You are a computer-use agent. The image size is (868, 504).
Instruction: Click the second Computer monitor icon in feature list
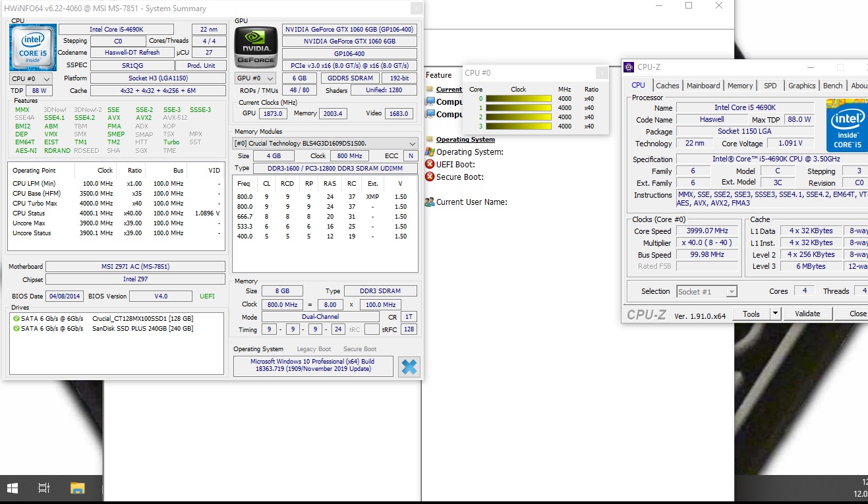coord(430,114)
